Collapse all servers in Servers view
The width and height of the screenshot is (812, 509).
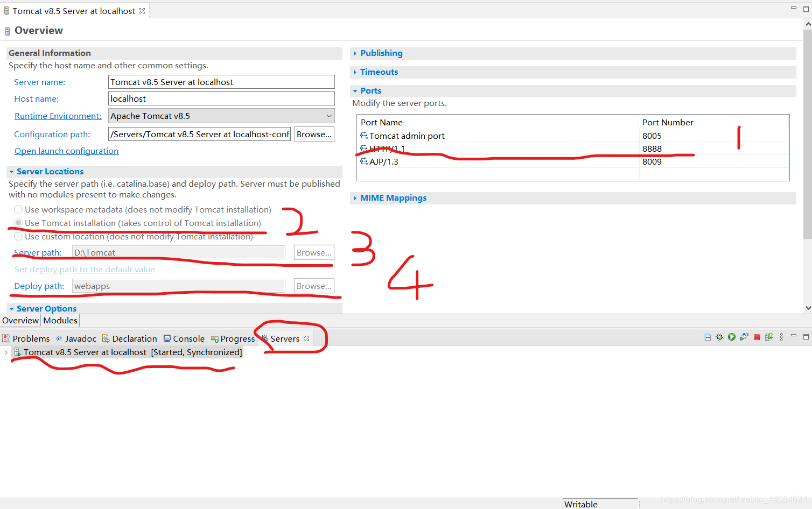[x=707, y=337]
